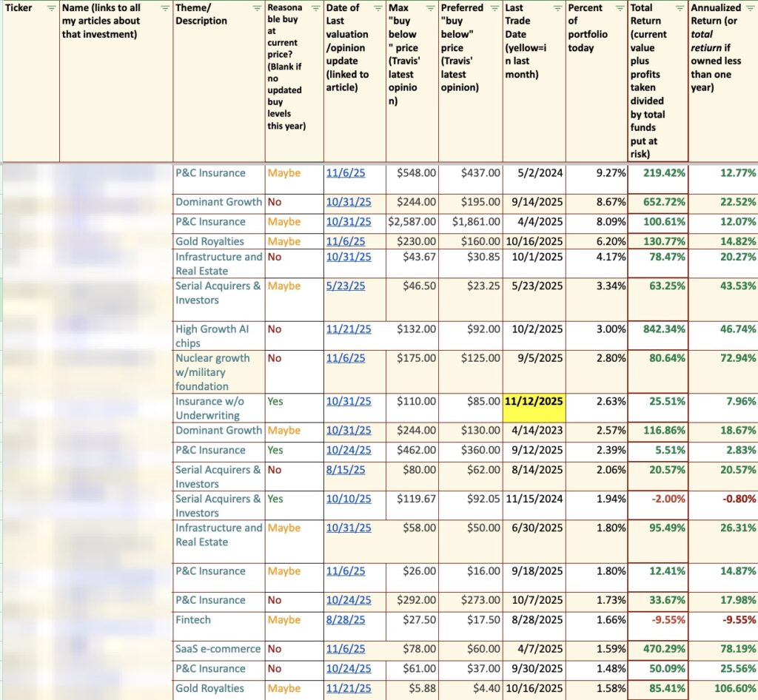The image size is (758, 700).
Task: Open the Preferred buy below price filter
Action: click(x=494, y=8)
